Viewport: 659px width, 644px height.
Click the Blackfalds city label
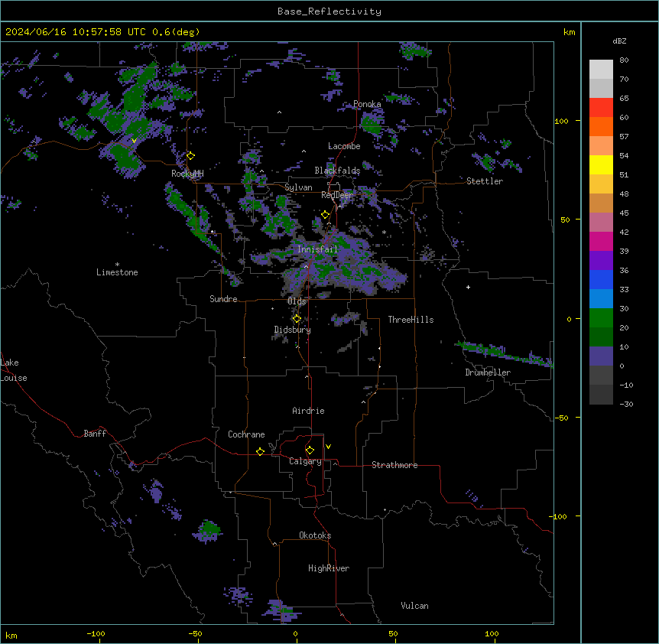point(337,171)
